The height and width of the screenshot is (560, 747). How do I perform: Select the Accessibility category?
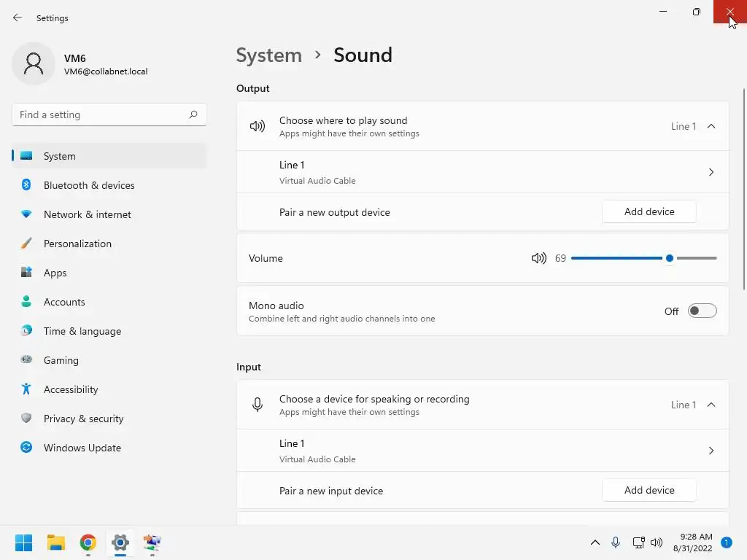pyautogui.click(x=71, y=389)
